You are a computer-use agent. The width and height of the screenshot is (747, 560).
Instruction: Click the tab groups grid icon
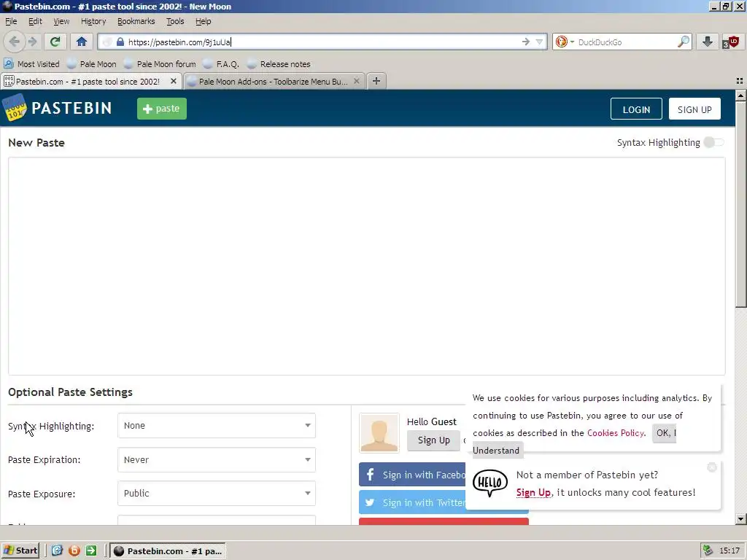tap(740, 81)
